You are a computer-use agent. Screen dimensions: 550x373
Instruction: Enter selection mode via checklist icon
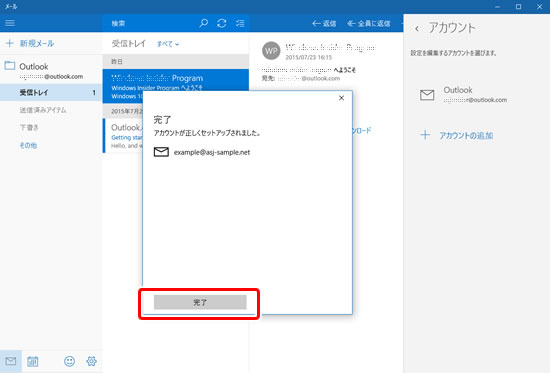tap(240, 23)
